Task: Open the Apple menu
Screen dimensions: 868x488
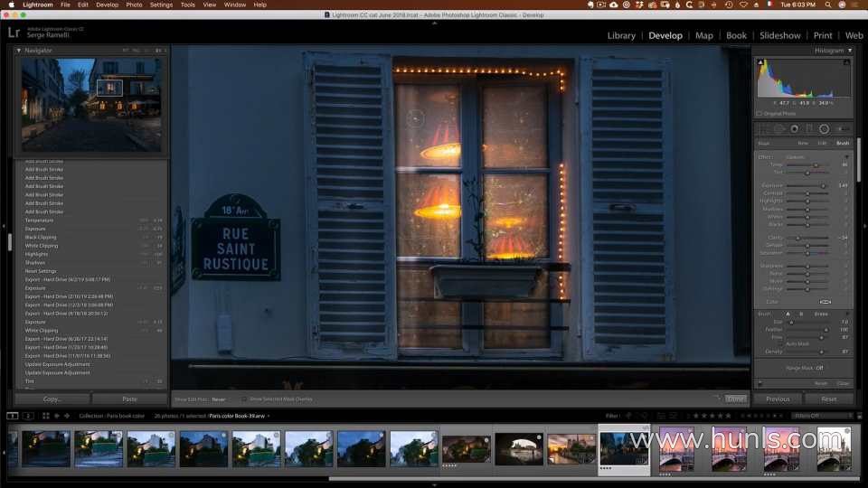Action: tap(11, 5)
